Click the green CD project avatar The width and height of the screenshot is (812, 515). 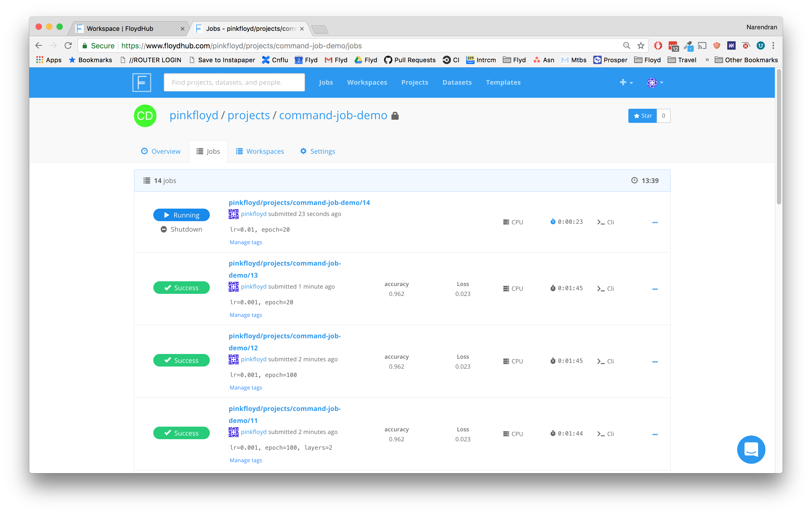tap(145, 116)
